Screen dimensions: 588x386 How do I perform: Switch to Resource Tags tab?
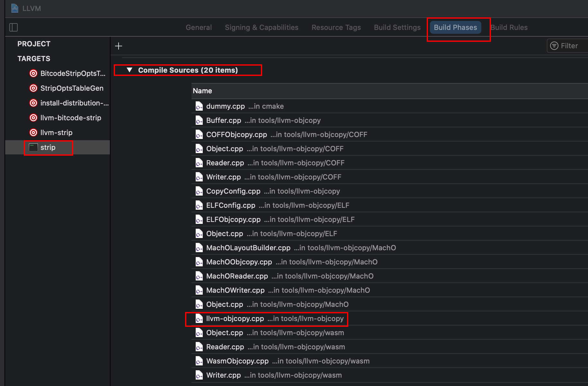click(x=336, y=27)
